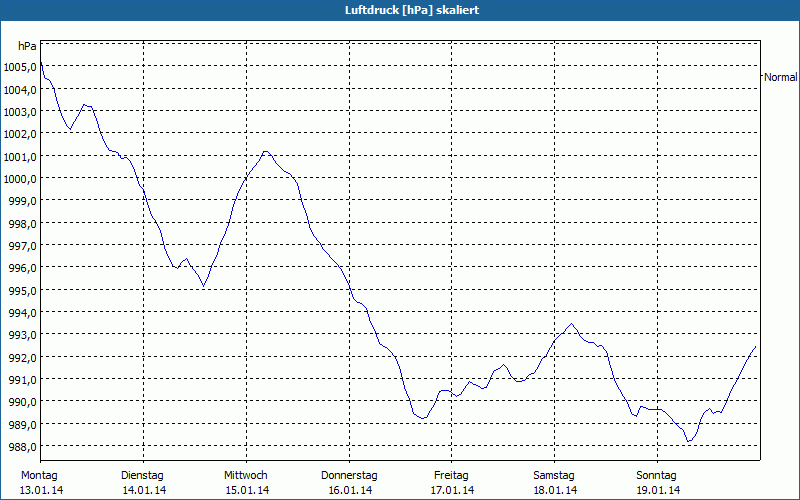Click the 'Normal' marker label
The width and height of the screenshot is (800, 500).
coord(781,77)
